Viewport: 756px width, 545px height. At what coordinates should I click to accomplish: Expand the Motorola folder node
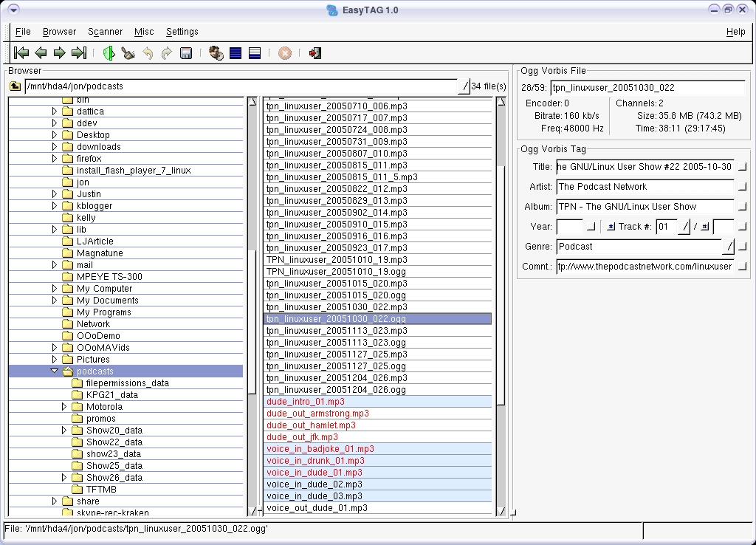click(x=64, y=407)
